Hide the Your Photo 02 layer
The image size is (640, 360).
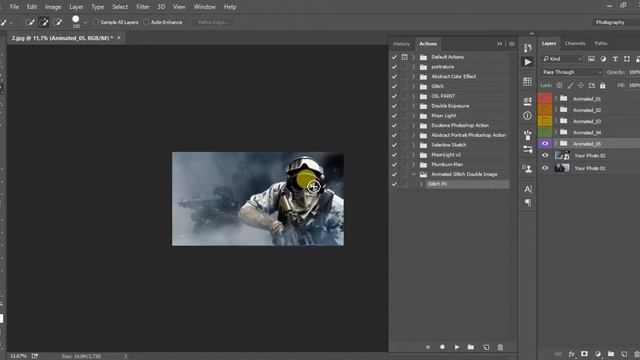(545, 156)
